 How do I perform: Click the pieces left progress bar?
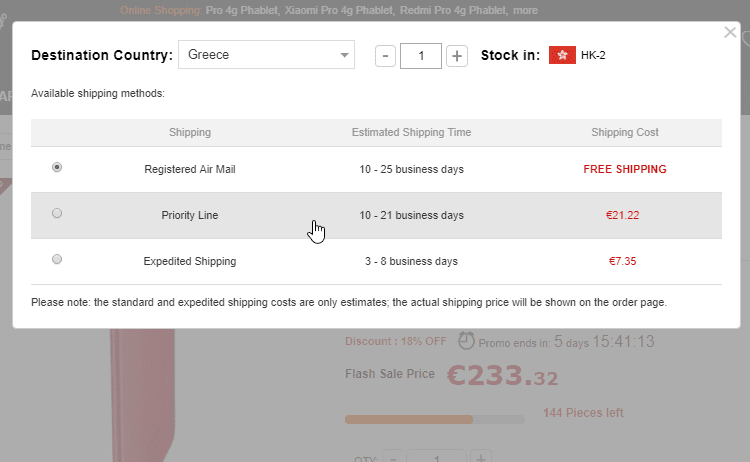pyautogui.click(x=434, y=419)
